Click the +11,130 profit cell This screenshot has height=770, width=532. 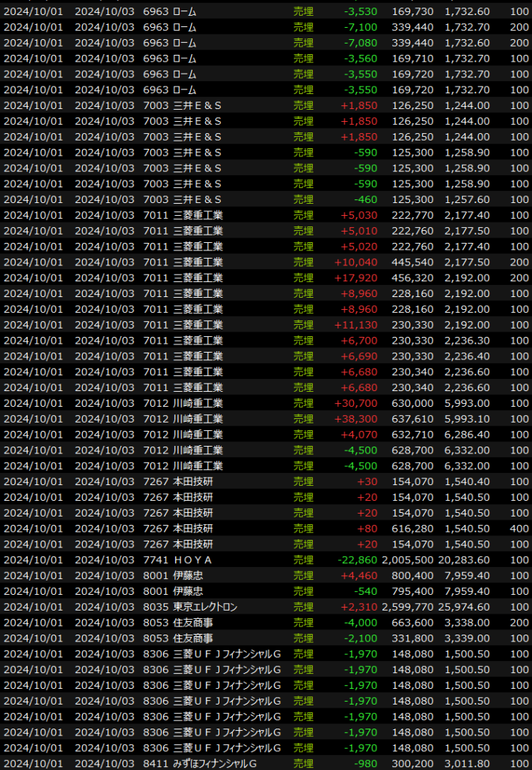(x=355, y=325)
